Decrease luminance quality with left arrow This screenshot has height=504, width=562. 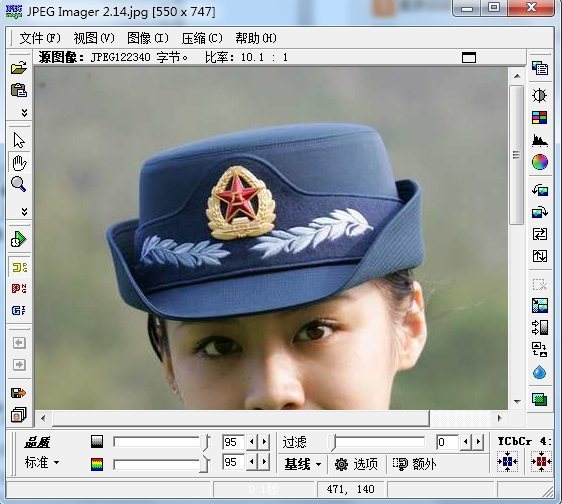click(x=252, y=442)
